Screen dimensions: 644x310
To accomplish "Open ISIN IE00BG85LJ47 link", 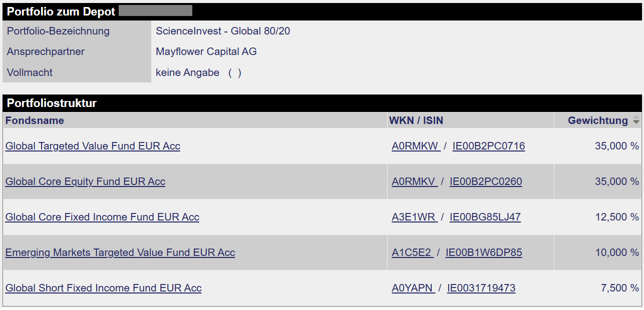I will [x=485, y=217].
